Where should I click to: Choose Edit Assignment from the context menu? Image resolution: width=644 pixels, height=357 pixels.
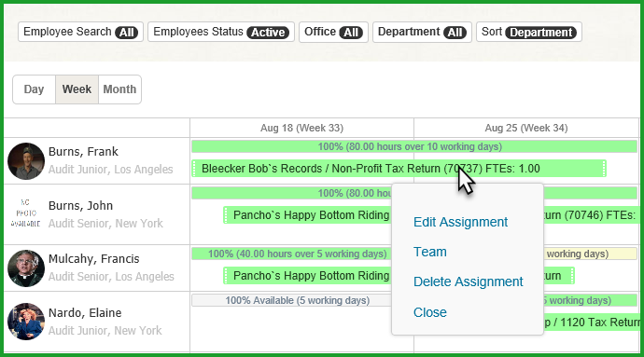[x=460, y=222]
